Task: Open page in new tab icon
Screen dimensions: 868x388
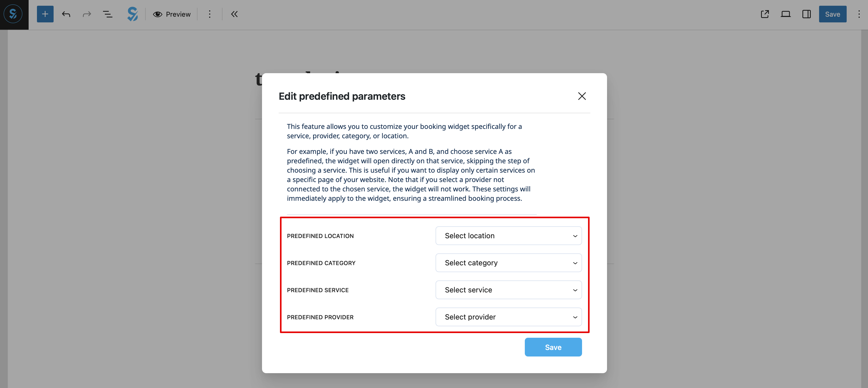Action: pyautogui.click(x=764, y=14)
